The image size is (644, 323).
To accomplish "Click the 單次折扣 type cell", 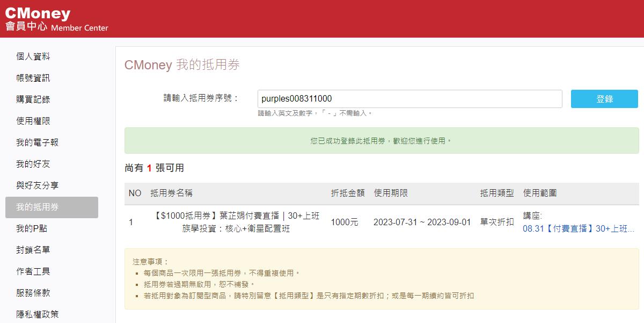I will (x=497, y=222).
